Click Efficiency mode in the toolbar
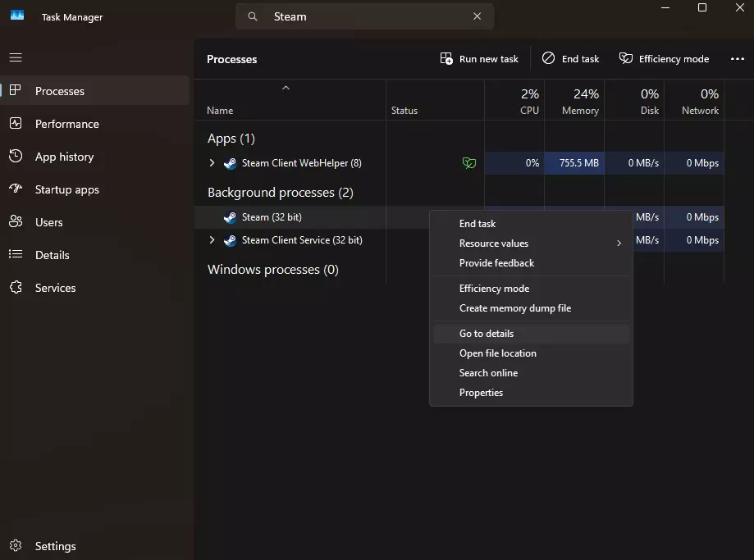 [x=664, y=59]
